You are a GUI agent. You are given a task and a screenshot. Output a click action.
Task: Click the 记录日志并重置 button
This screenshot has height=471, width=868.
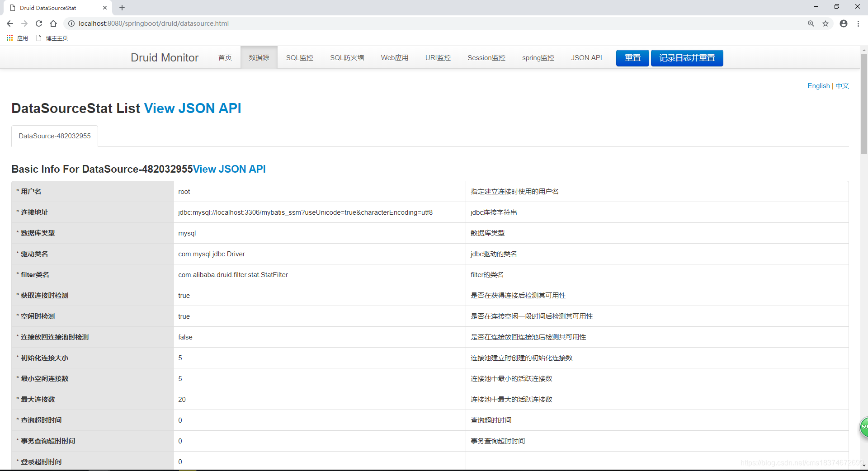[x=686, y=58]
